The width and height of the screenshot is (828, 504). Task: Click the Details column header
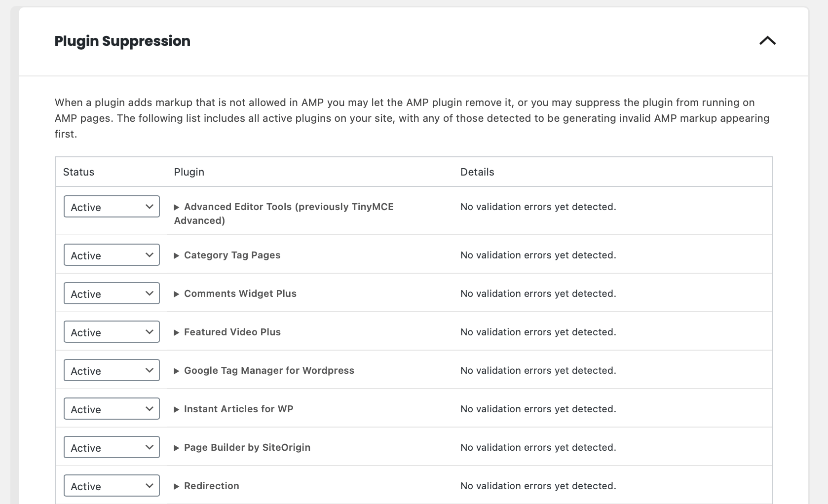pyautogui.click(x=477, y=172)
